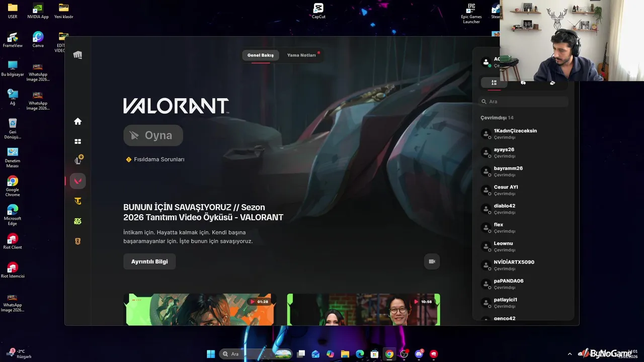Click the video camera icon on the banner
The height and width of the screenshot is (362, 644).
pos(432,261)
